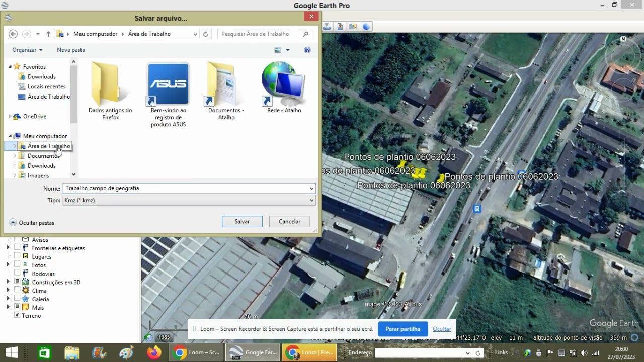The width and height of the screenshot is (644, 362).
Task: Open File Explorer from taskbar
Action: (72, 352)
